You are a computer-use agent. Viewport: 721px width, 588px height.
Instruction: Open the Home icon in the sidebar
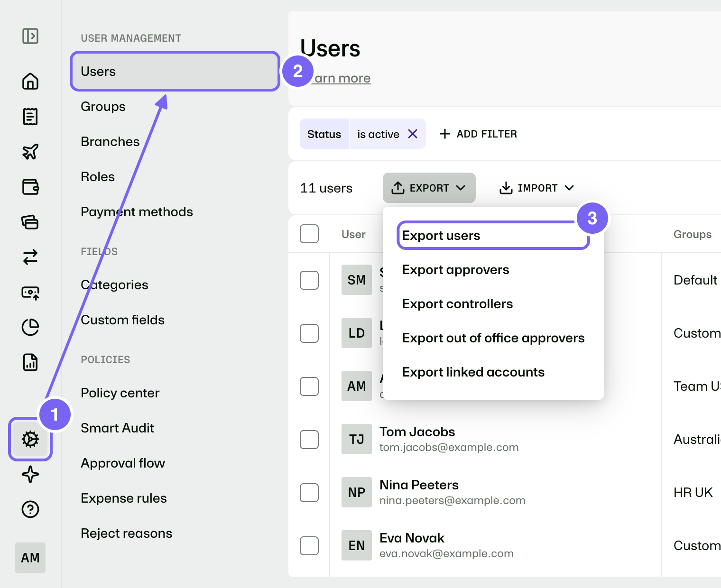pyautogui.click(x=30, y=81)
